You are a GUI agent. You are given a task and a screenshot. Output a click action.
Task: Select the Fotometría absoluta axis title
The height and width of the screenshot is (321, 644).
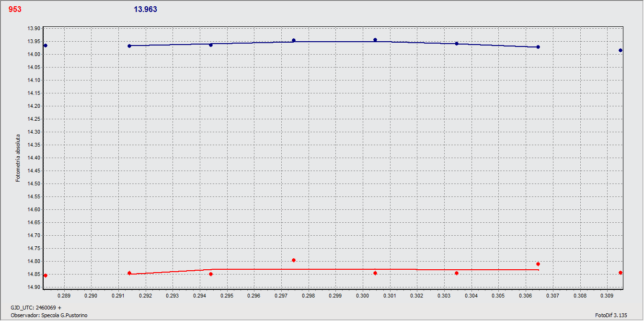[18, 158]
